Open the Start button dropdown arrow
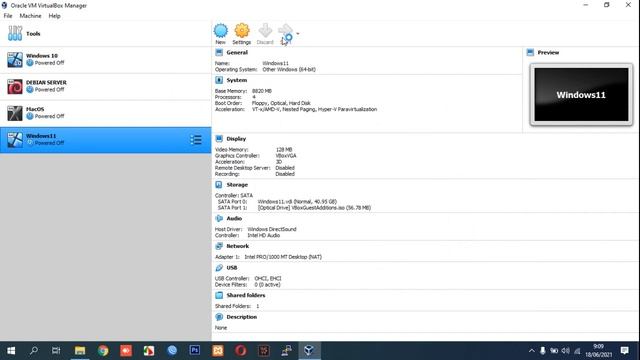This screenshot has width=640, height=360. (x=298, y=34)
